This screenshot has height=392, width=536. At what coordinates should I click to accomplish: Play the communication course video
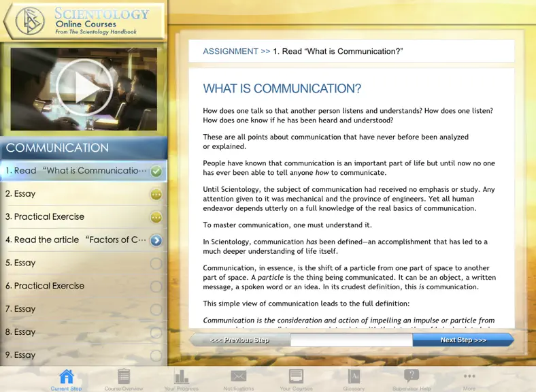[84, 88]
